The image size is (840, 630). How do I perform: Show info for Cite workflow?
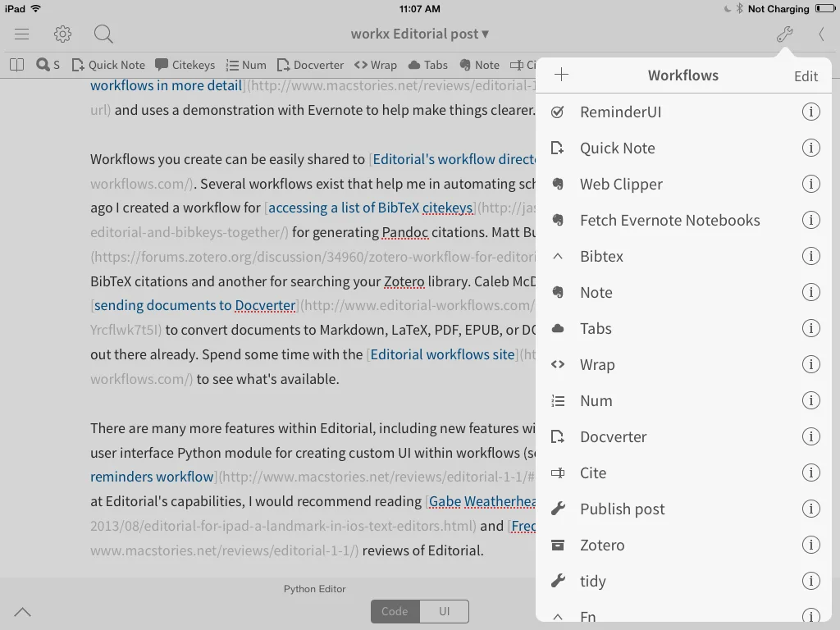point(811,472)
